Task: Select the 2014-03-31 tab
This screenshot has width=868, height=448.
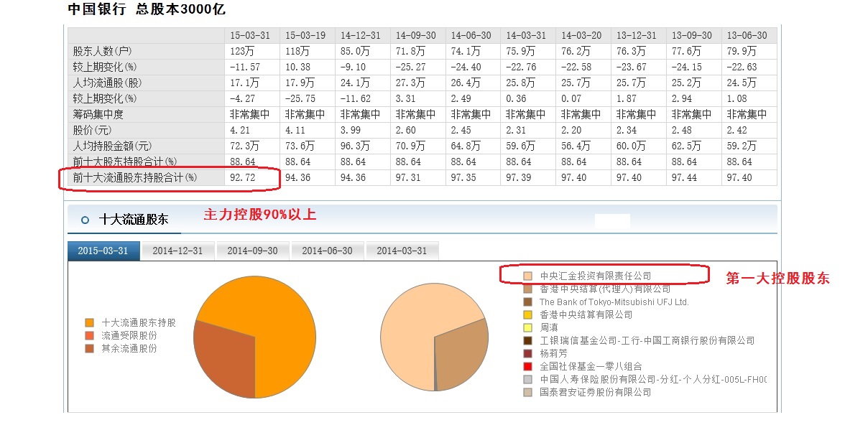Action: click(402, 251)
